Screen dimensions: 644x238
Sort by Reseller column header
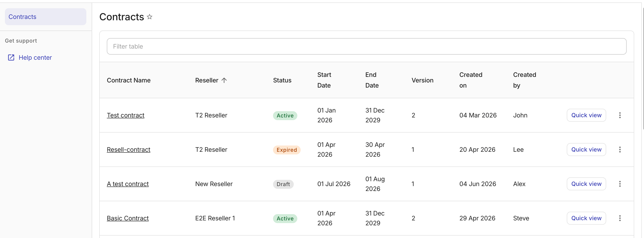pyautogui.click(x=207, y=80)
